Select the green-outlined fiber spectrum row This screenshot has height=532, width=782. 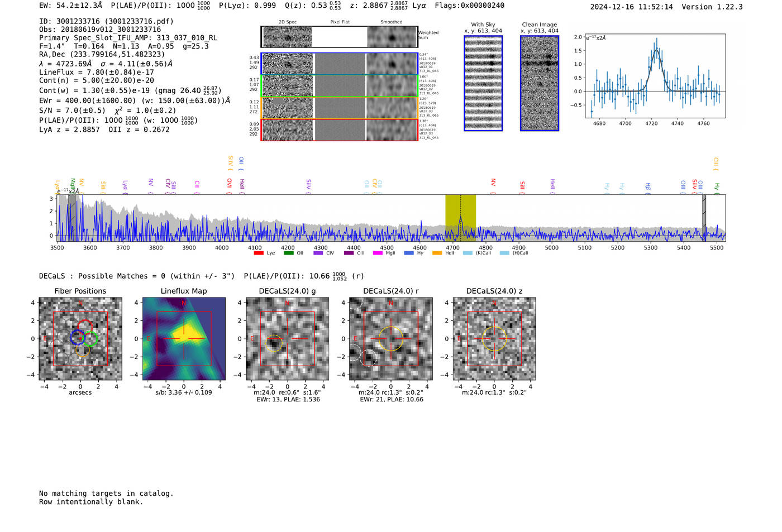point(339,86)
